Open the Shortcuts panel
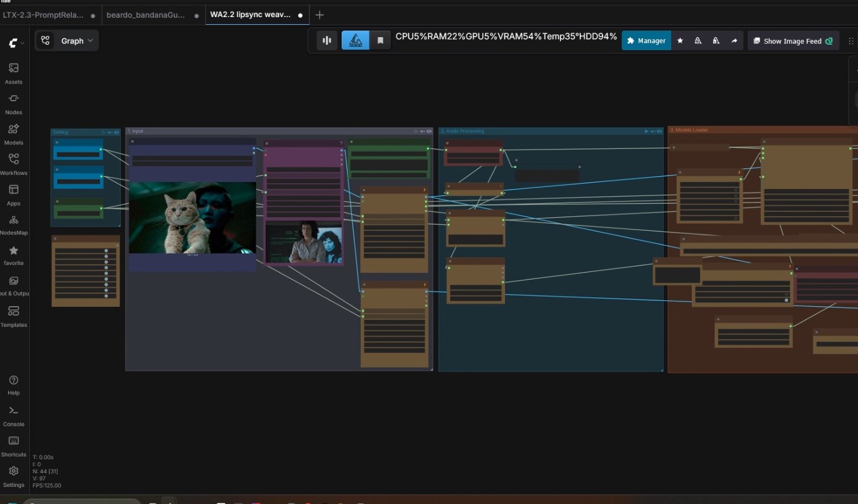Image resolution: width=858 pixels, height=504 pixels. pos(14,446)
